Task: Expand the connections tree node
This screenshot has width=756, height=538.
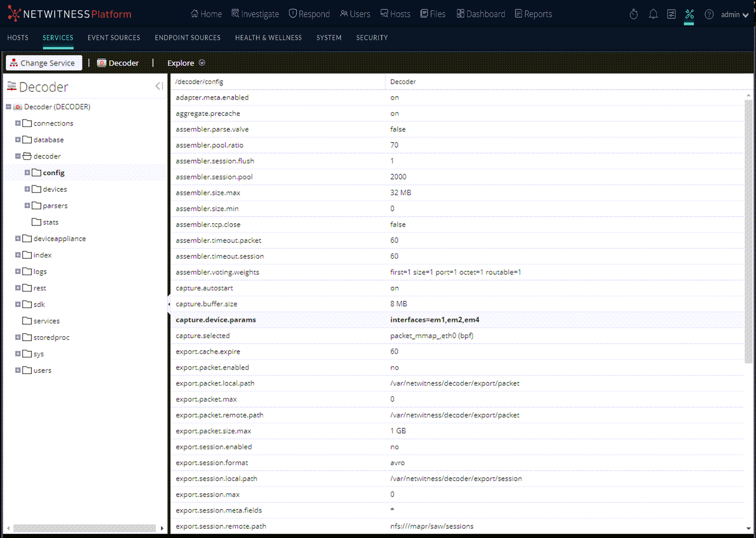Action: [18, 123]
